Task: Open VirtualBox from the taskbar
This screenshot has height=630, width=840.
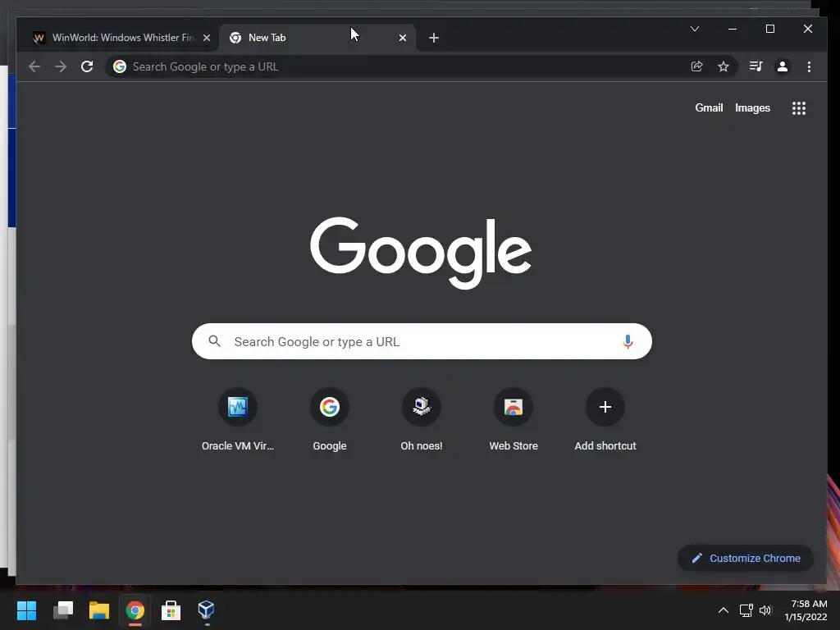Action: pyautogui.click(x=206, y=610)
